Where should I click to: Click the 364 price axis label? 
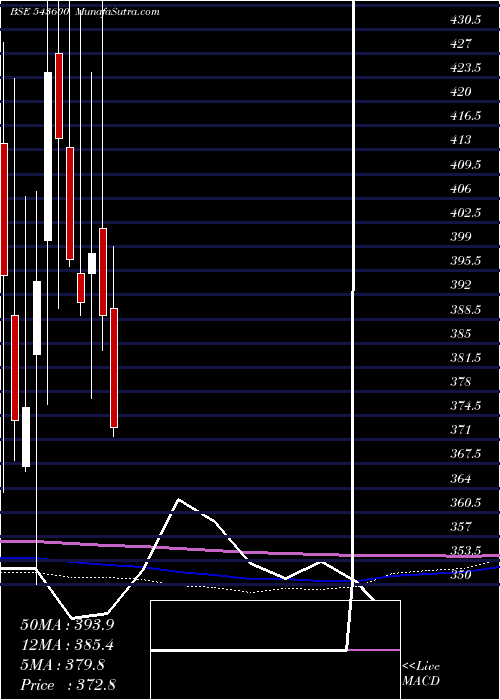(x=461, y=479)
